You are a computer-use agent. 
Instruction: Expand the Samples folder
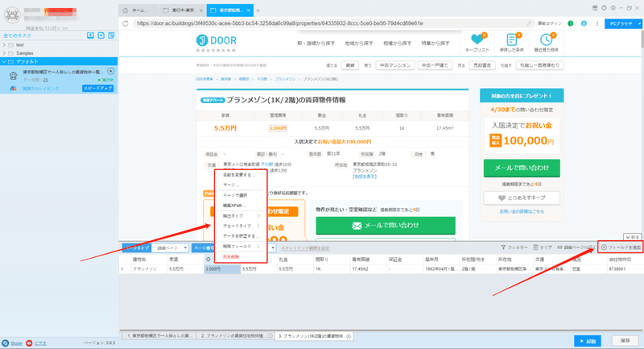(4, 53)
